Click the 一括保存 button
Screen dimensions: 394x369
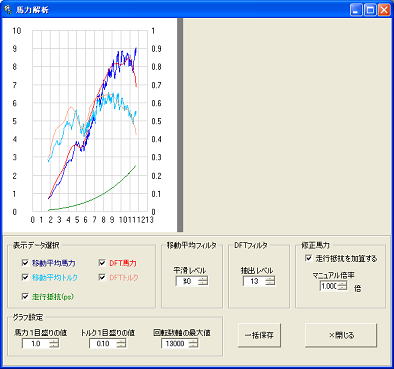coord(259,335)
